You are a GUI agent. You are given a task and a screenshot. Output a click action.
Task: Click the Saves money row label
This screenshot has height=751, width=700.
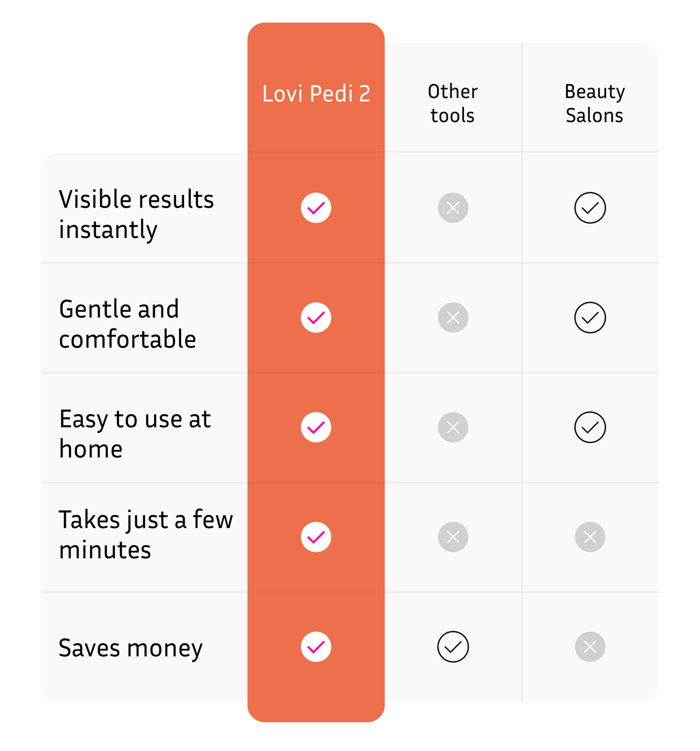131,648
